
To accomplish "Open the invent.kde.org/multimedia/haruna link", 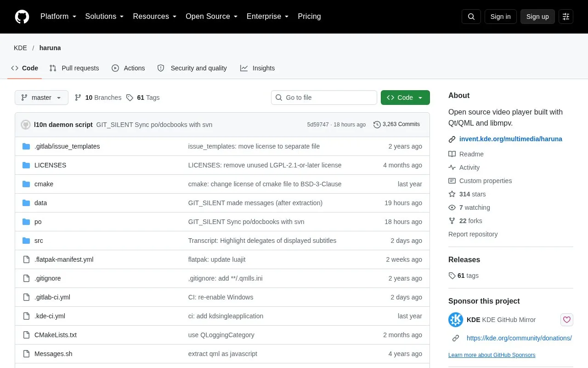I will point(510,139).
